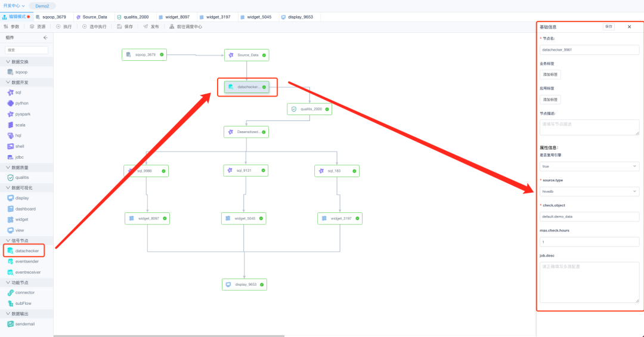Click the pyspark component icon
The height and width of the screenshot is (337, 644).
pyautogui.click(x=10, y=114)
